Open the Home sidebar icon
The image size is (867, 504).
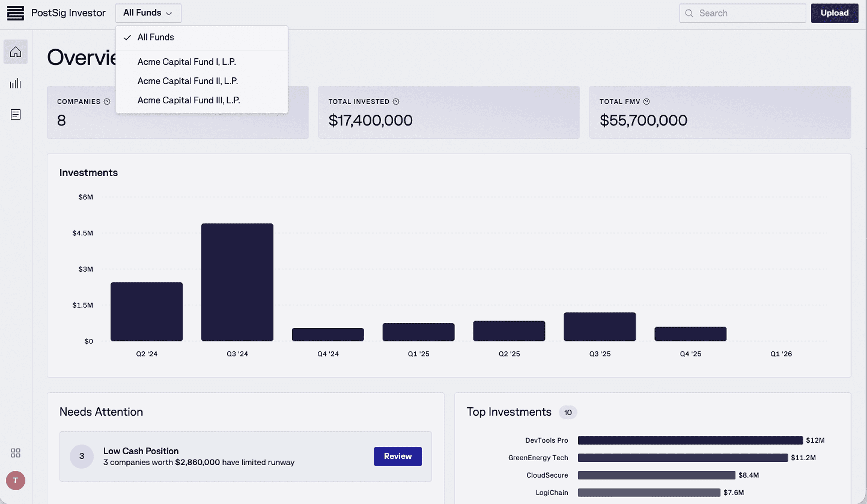(15, 52)
